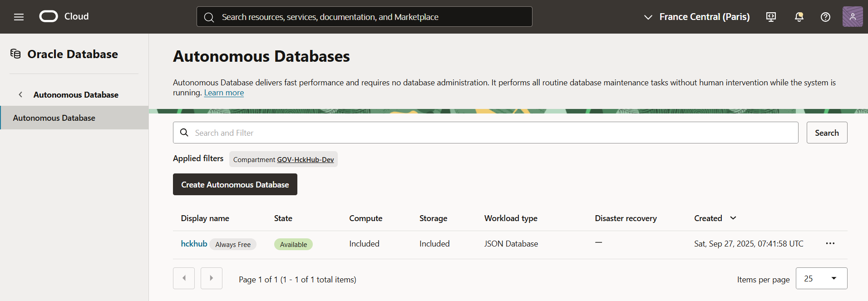Click the Autonomous Database sidebar header
This screenshot has height=301, width=868.
click(76, 94)
